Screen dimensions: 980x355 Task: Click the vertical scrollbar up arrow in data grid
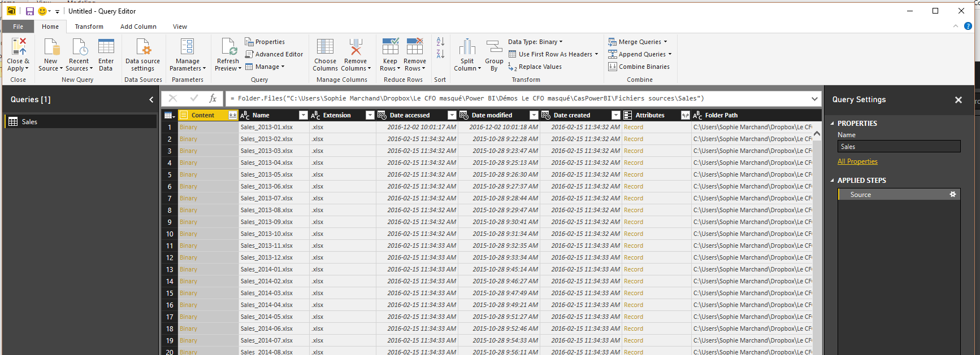point(817,134)
